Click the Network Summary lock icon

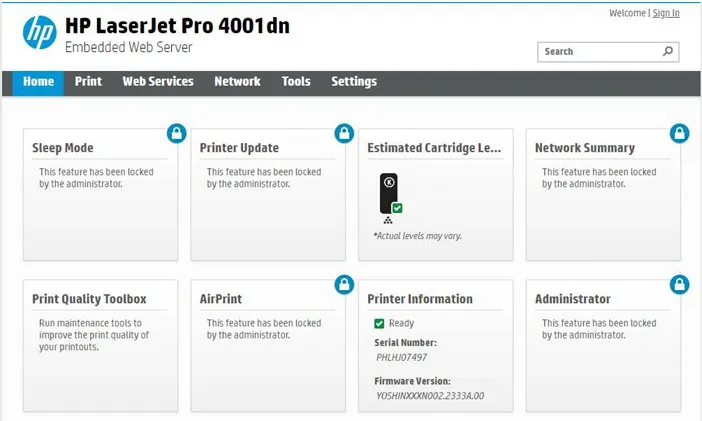tap(679, 133)
